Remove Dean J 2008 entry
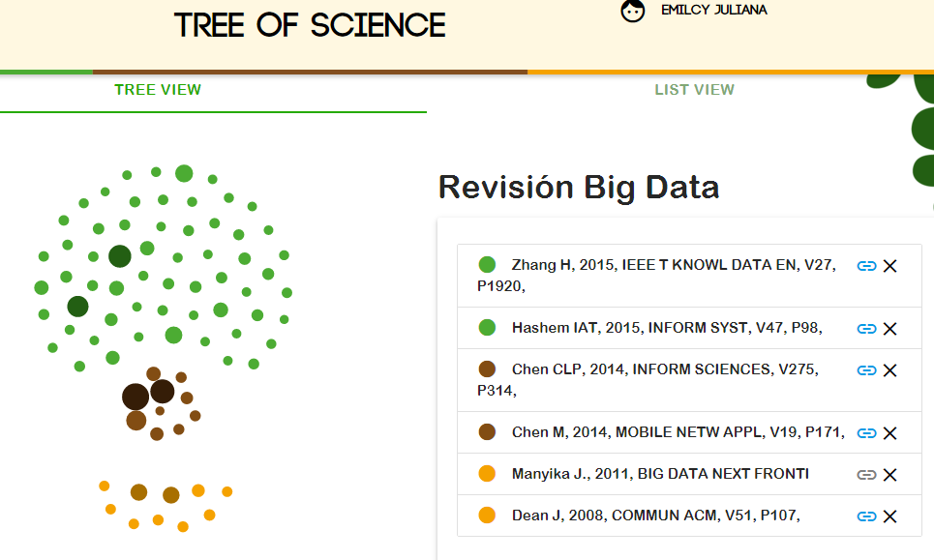This screenshot has width=934, height=560. coord(890,516)
